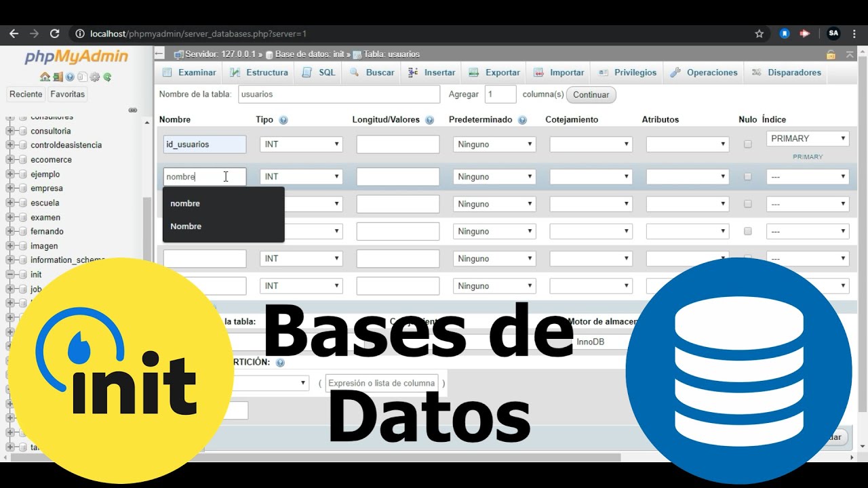
Task: Open the Exportar tab
Action: (x=494, y=73)
